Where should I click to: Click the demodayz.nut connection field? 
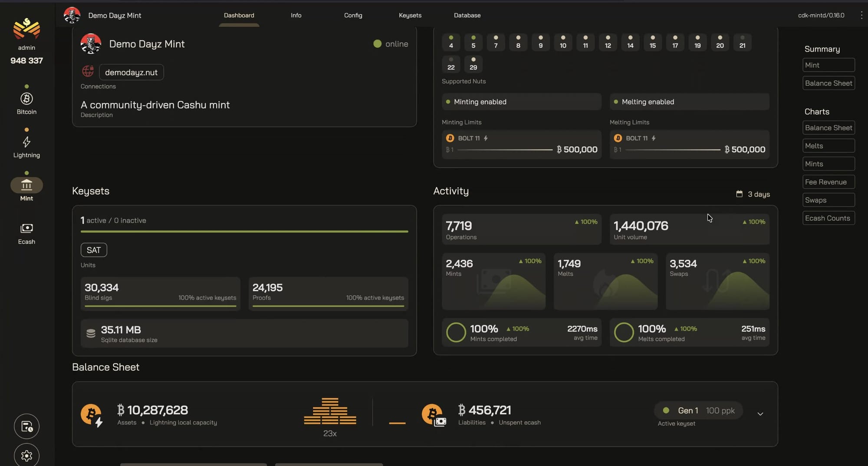(x=131, y=72)
